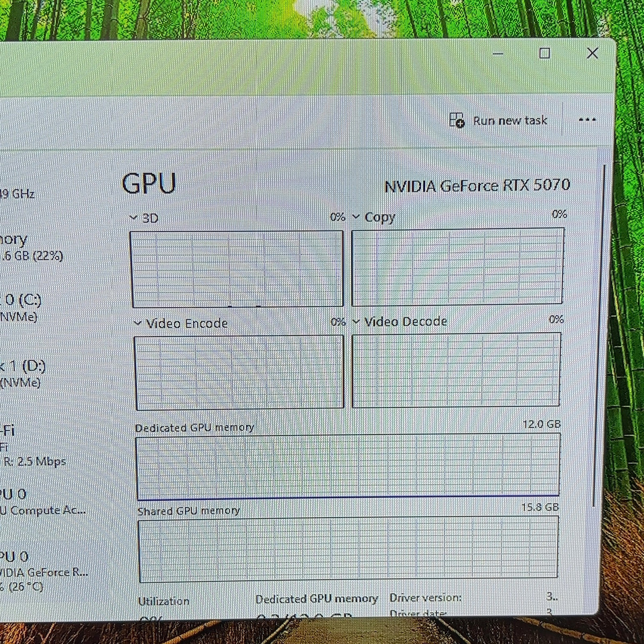The height and width of the screenshot is (644, 644).
Task: Click the Shared GPU memory graph
Action: pyautogui.click(x=348, y=549)
